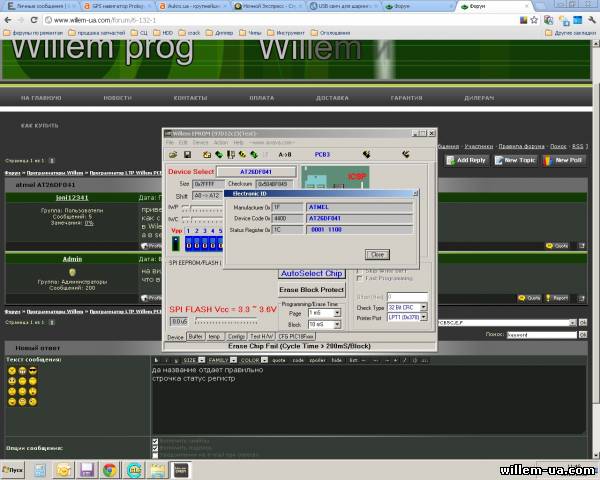Toggle the first message option checkbox
Screen dimensions: 600x480
tap(154, 440)
